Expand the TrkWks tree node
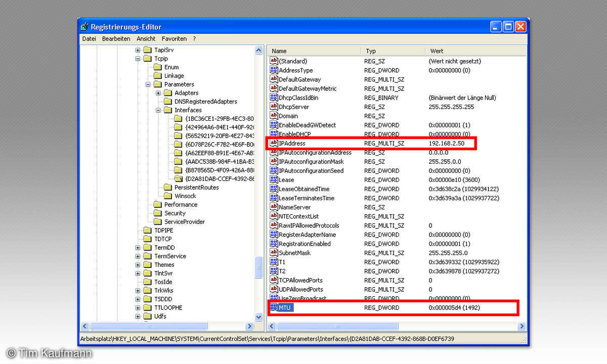Image resolution: width=607 pixels, height=364 pixels. coord(138,291)
